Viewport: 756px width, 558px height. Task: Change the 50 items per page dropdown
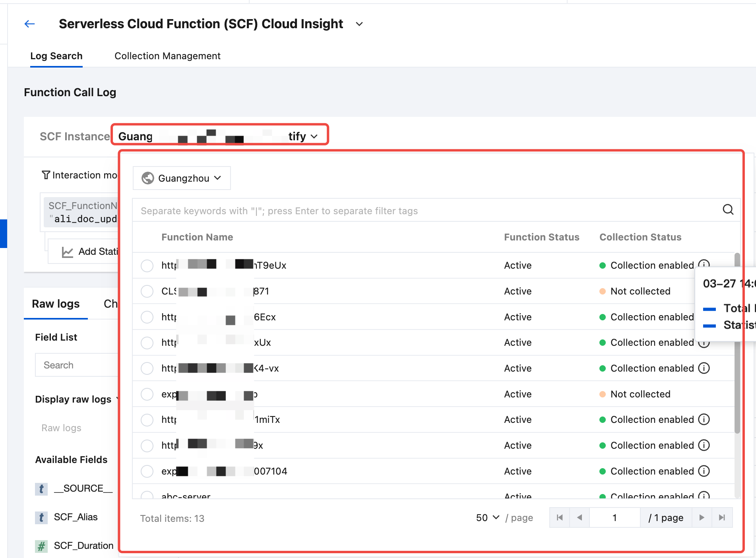point(487,517)
